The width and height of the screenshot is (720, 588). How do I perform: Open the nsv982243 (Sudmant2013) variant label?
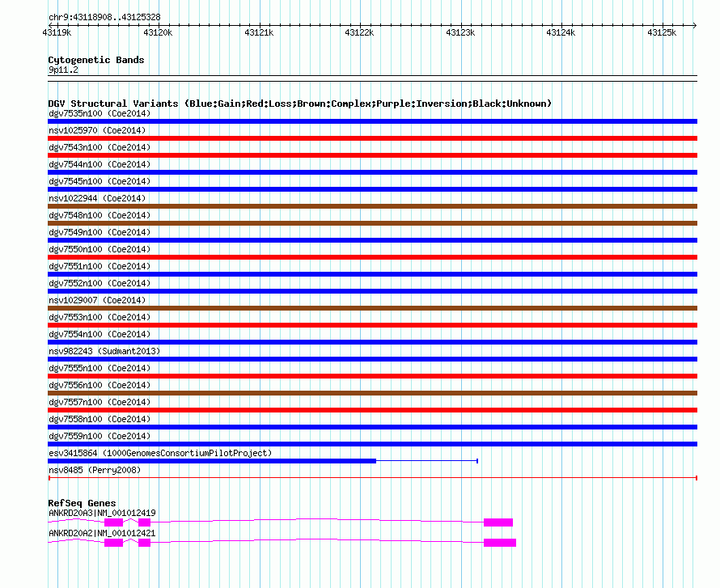[x=104, y=351]
